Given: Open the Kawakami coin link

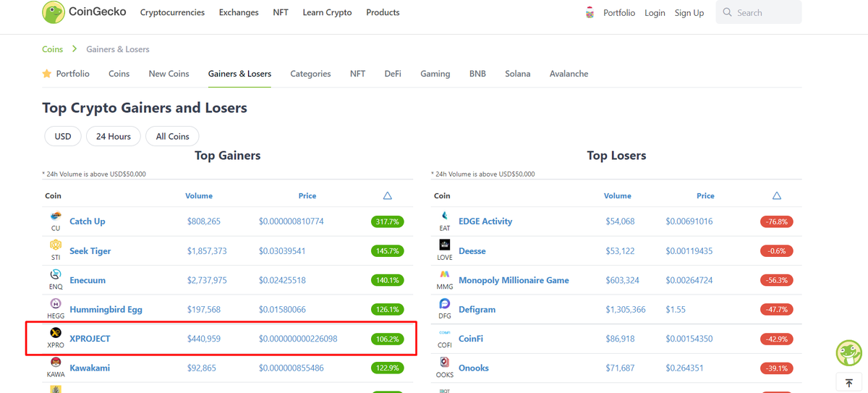Looking at the screenshot, I should pyautogui.click(x=90, y=368).
